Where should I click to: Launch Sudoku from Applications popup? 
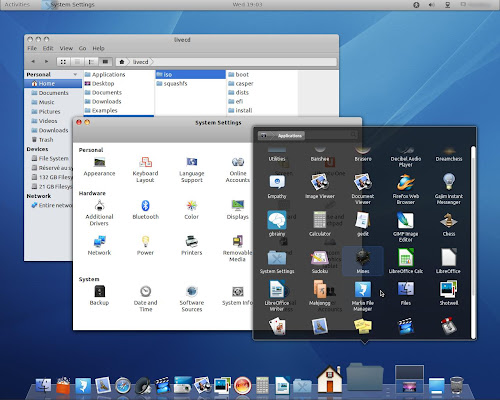tap(320, 261)
